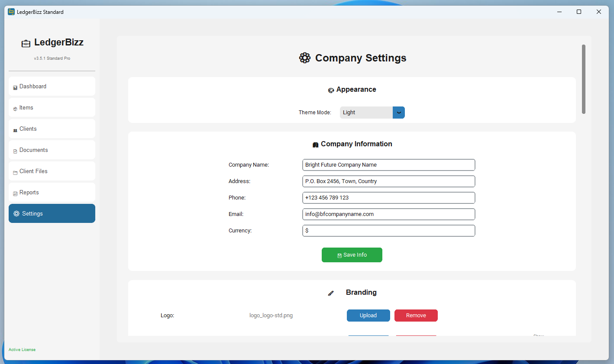
Task: Close the LedgerBizz Standard window
Action: pos(599,12)
